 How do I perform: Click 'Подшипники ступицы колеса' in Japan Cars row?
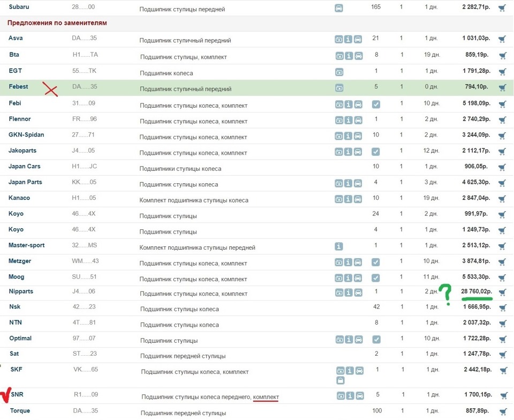[x=180, y=169]
